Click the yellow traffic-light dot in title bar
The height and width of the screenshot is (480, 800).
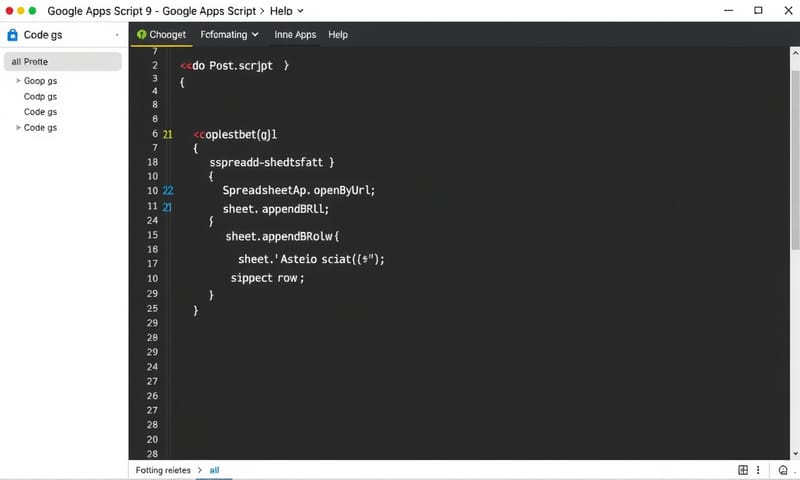[21, 11]
